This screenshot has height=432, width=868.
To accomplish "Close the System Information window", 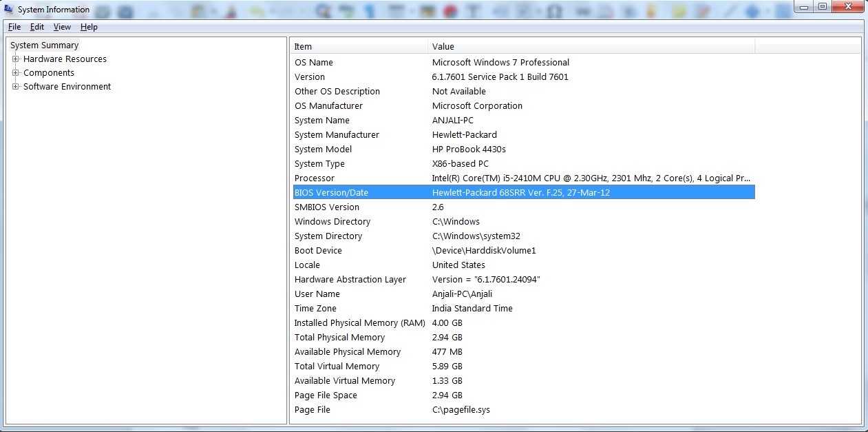I will tap(847, 6).
